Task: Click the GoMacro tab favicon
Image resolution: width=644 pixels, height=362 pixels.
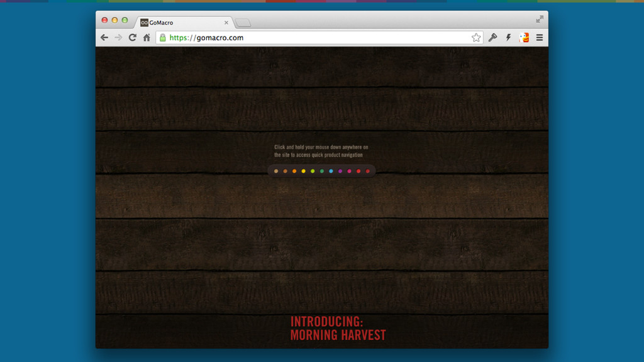Action: pos(144,23)
